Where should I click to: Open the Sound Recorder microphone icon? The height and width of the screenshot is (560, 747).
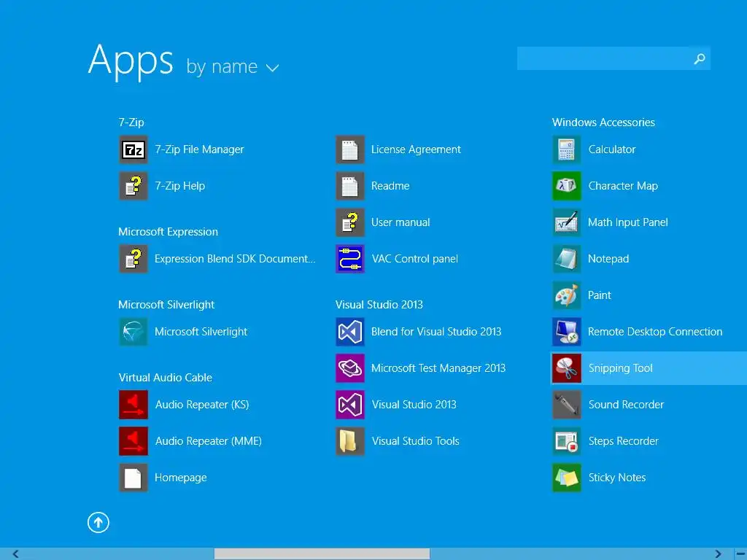pos(566,404)
